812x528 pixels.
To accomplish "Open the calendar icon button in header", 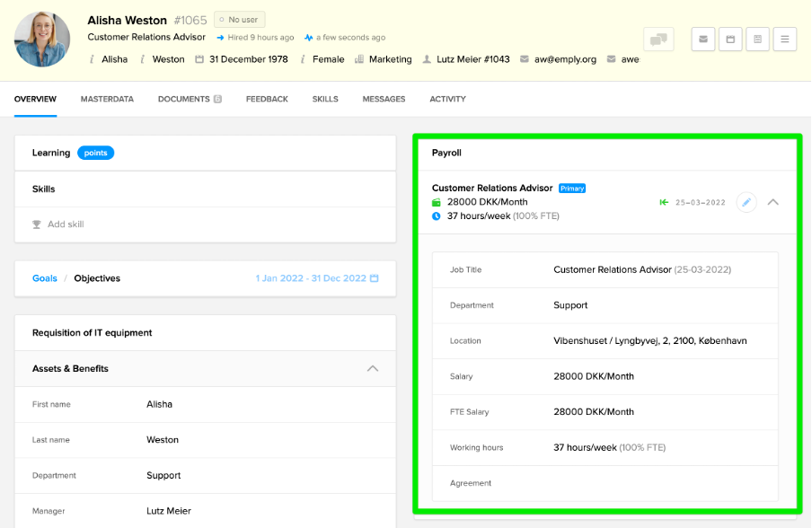I will (x=730, y=40).
